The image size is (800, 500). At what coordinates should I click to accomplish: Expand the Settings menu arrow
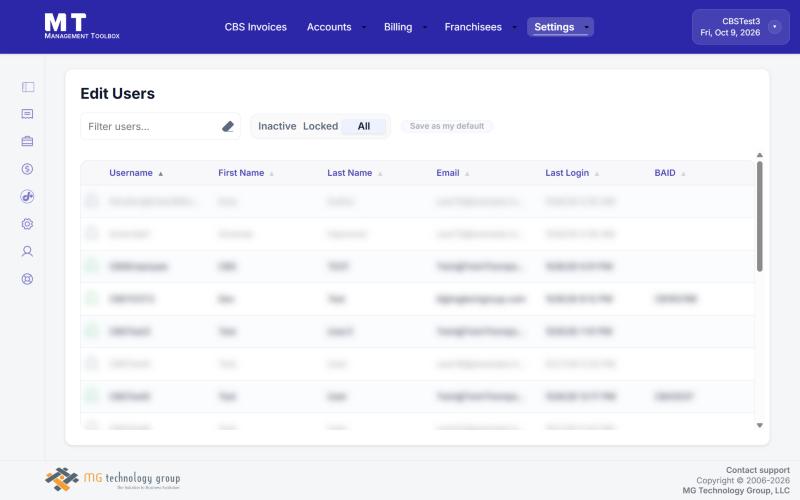pyautogui.click(x=587, y=27)
